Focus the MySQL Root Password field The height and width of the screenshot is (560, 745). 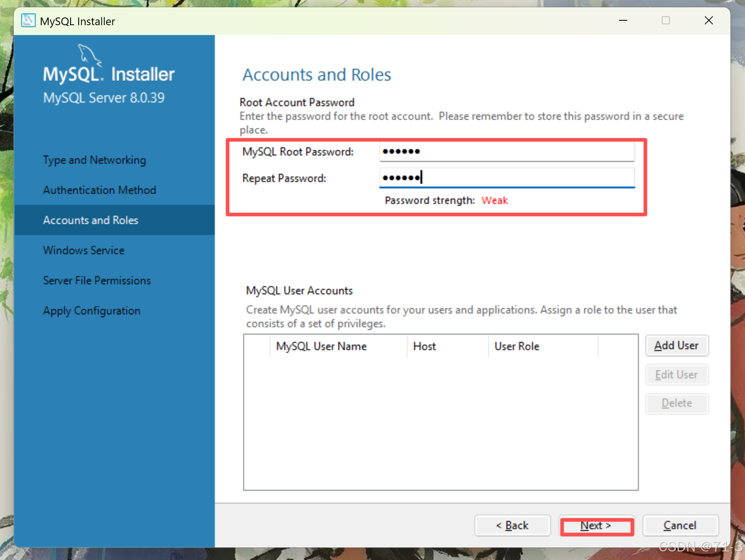pyautogui.click(x=507, y=151)
